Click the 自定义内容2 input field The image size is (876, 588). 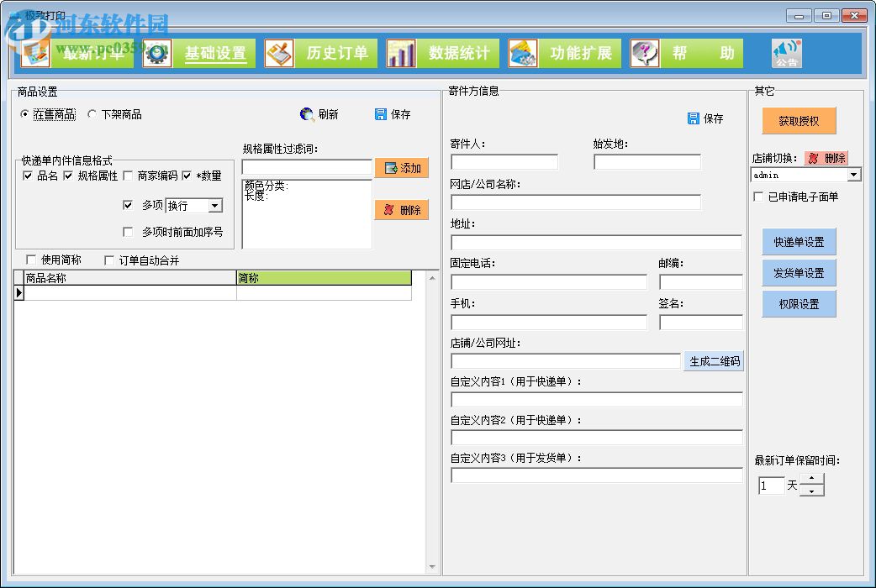pos(597,438)
